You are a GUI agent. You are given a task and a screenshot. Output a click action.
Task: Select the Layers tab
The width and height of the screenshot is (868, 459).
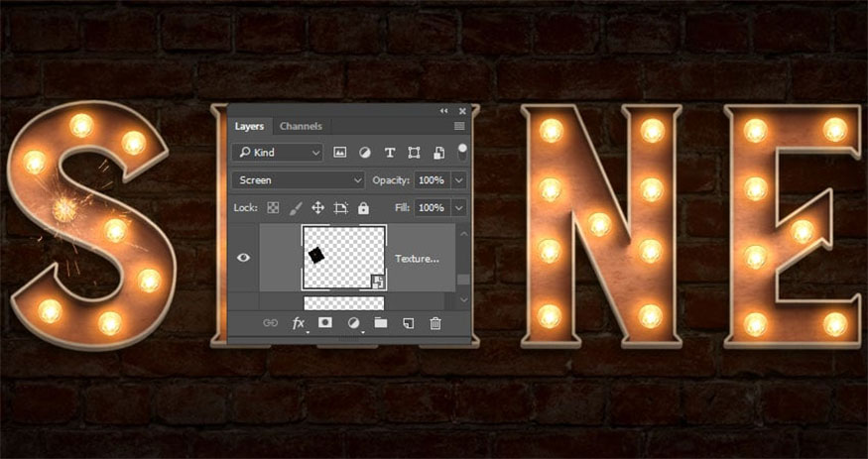(249, 126)
